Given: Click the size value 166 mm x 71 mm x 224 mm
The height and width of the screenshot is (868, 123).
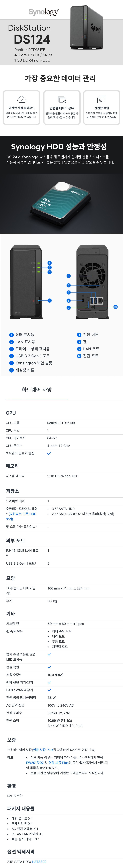Looking at the screenshot, I should tap(68, 588).
